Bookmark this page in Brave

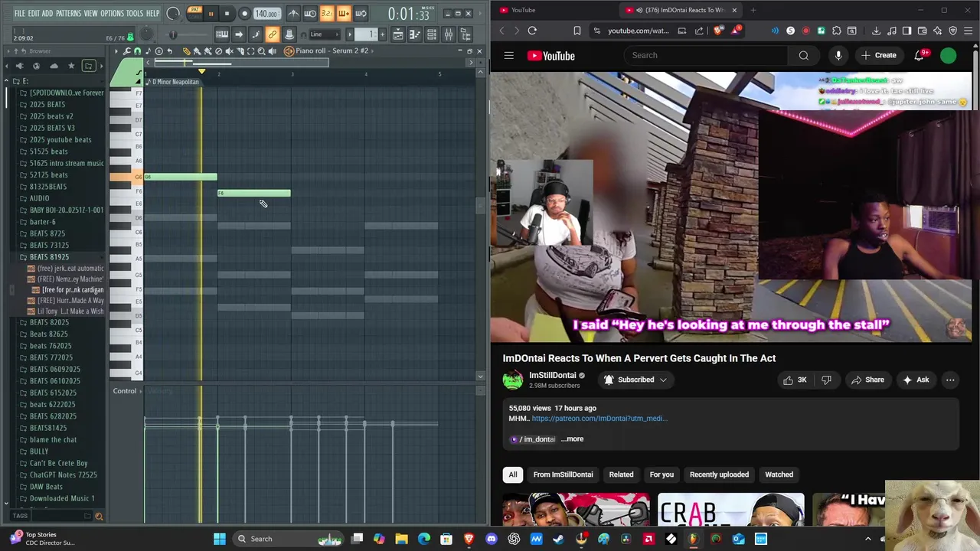tap(577, 31)
